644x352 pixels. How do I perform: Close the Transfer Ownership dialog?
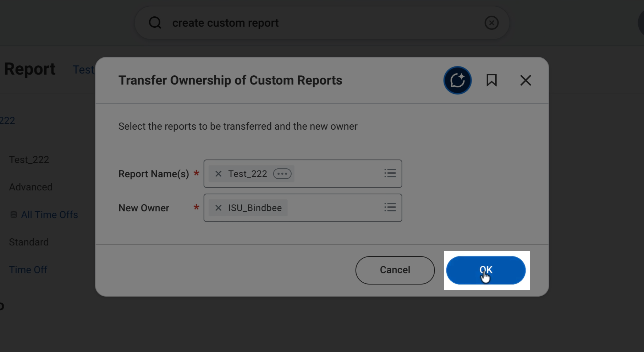pyautogui.click(x=525, y=80)
